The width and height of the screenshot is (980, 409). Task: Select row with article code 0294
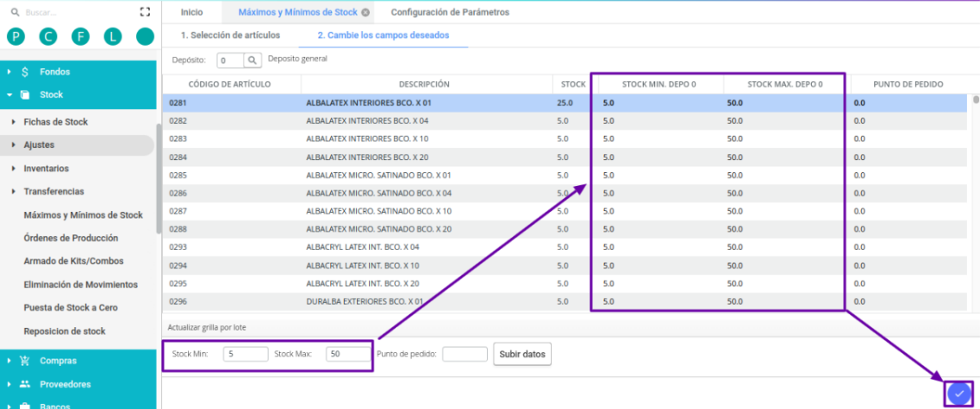[565, 265]
